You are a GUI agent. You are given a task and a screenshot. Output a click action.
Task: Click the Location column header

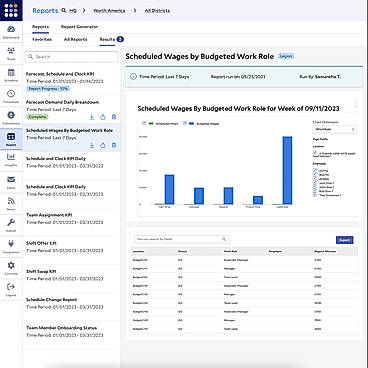click(139, 251)
